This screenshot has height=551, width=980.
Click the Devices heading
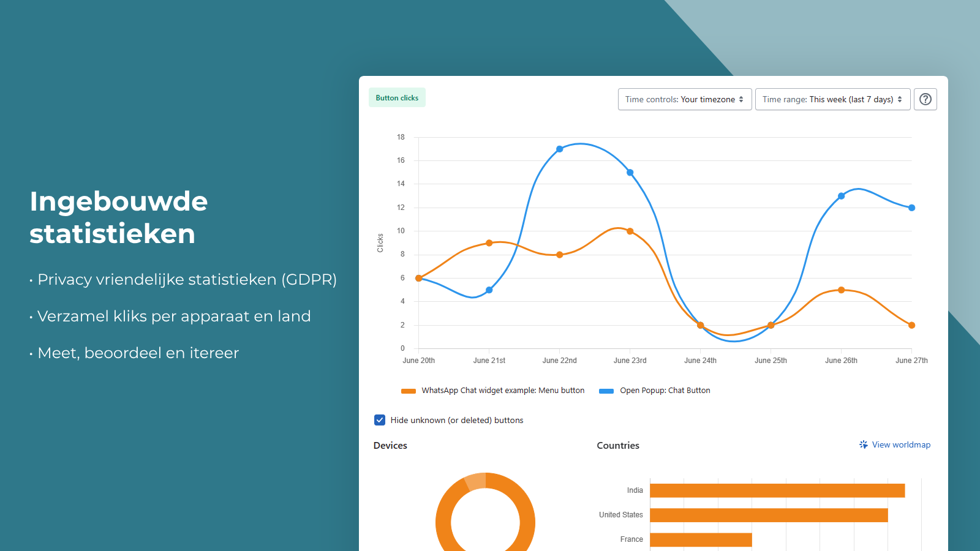point(390,446)
